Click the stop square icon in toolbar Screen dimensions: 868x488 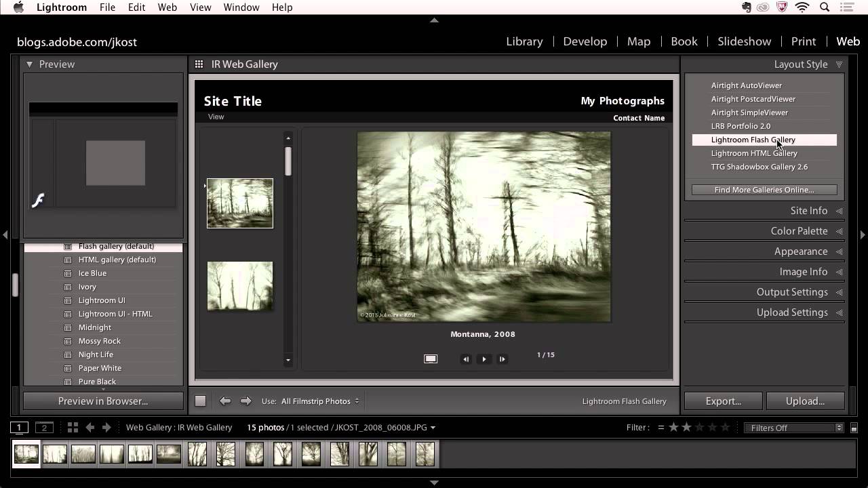pyautogui.click(x=200, y=401)
